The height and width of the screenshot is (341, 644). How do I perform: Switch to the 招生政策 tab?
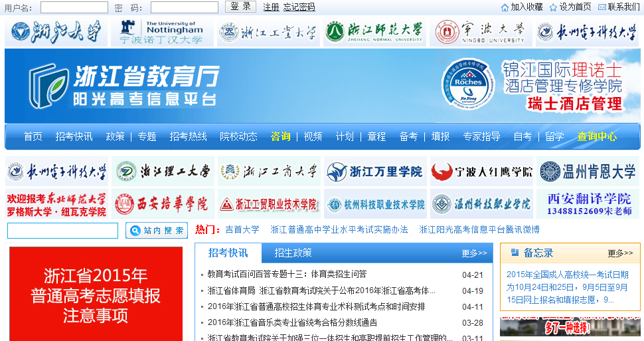click(293, 253)
